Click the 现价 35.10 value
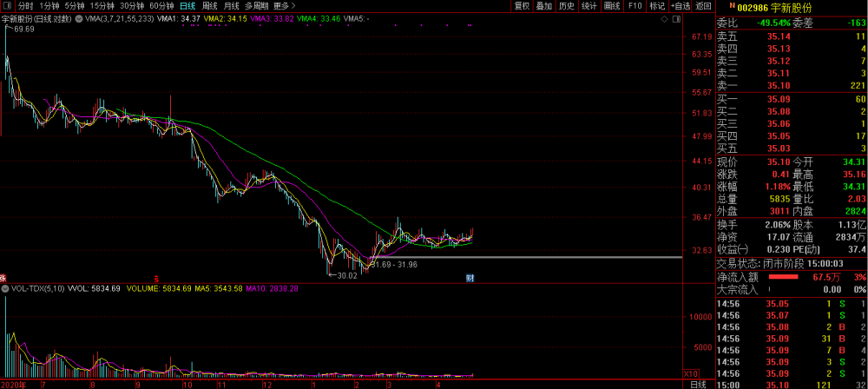The width and height of the screenshot is (868, 389). [x=779, y=162]
